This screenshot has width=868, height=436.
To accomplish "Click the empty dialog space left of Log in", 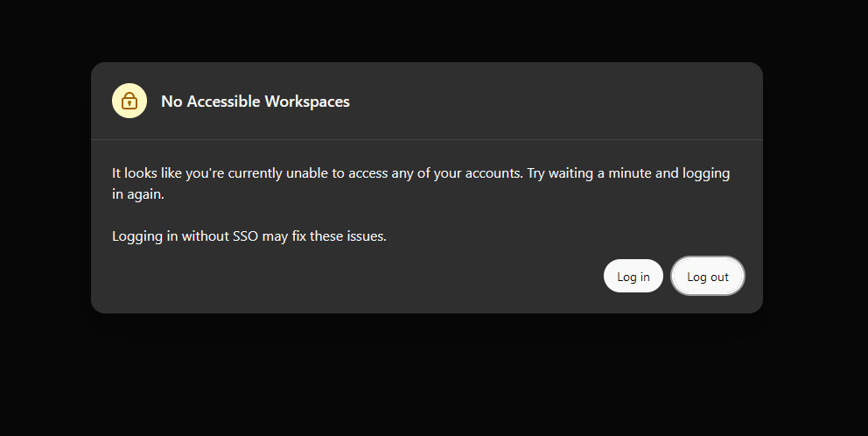I will [x=354, y=276].
